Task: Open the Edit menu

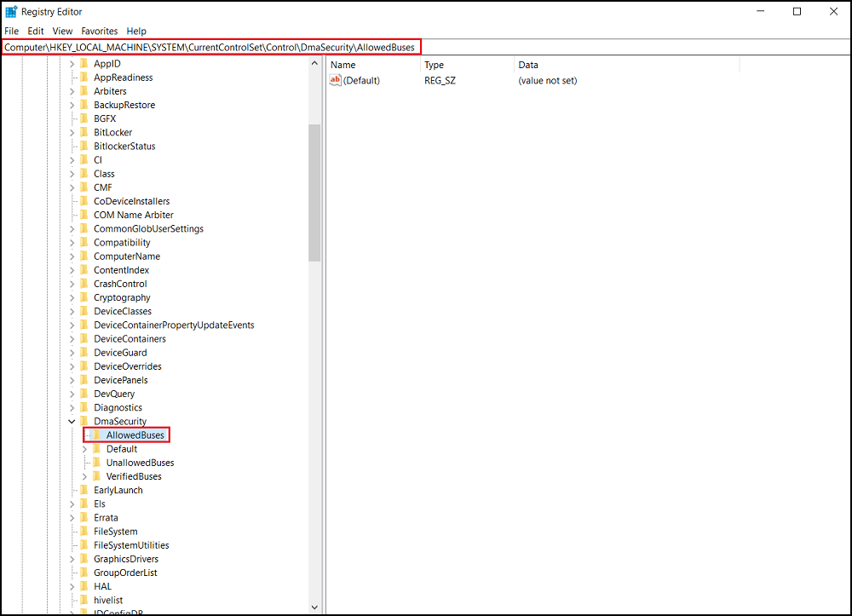Action: click(x=35, y=31)
